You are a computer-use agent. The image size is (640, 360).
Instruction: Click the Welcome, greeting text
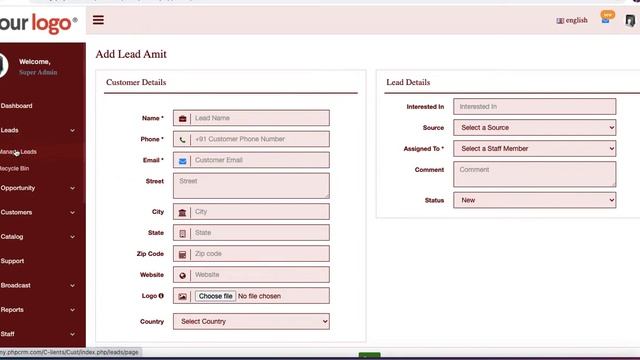click(35, 62)
